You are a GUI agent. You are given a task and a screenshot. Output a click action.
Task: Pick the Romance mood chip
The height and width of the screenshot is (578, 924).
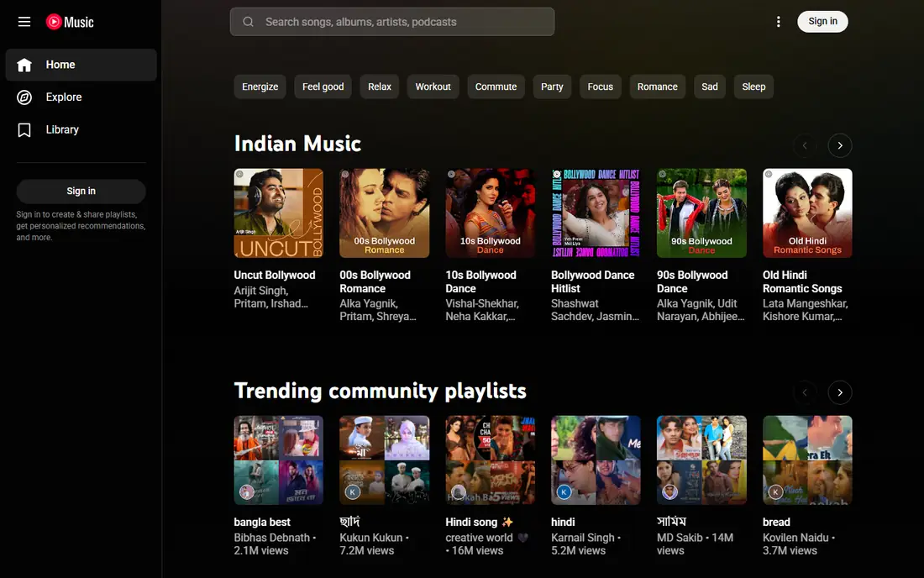[658, 87]
